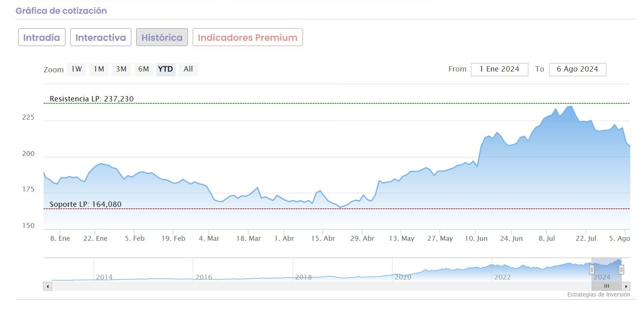Edit the From date field
Screen dimensions: 644x309
click(499, 69)
